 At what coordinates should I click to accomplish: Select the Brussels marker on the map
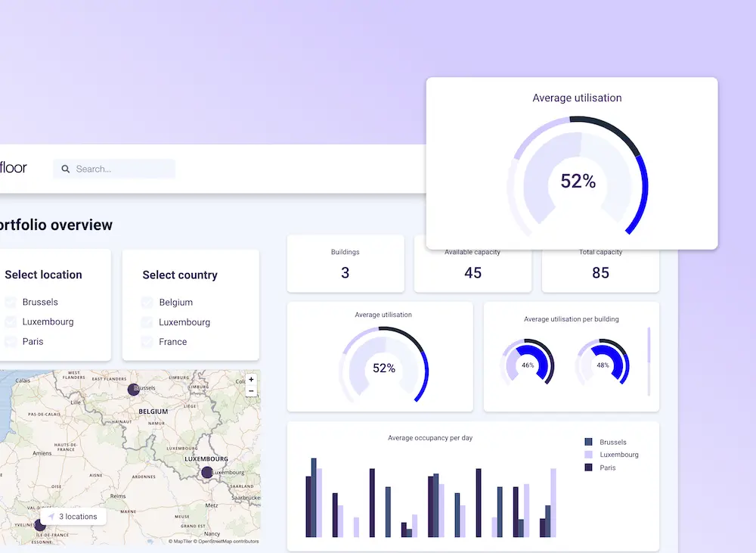click(x=132, y=390)
